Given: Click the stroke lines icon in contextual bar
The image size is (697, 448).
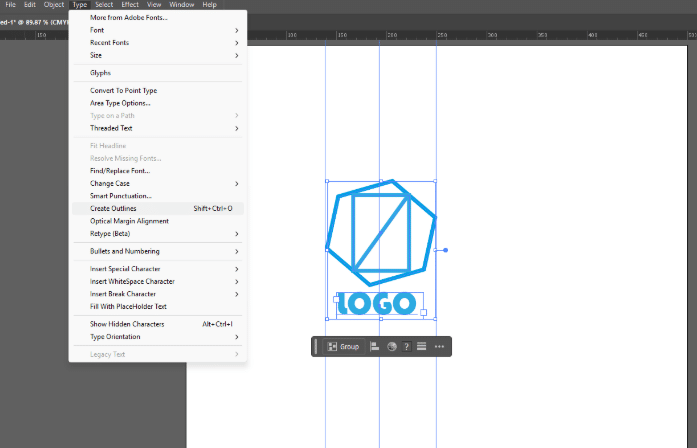Looking at the screenshot, I should (421, 346).
